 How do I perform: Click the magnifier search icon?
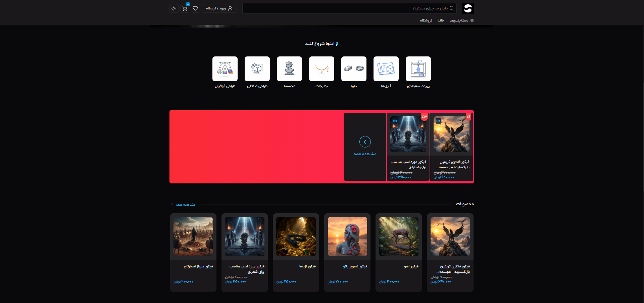coord(452,8)
